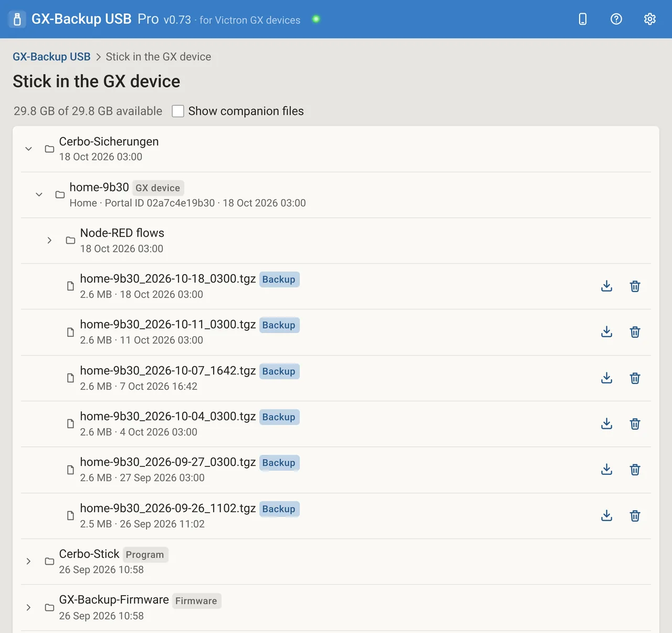Click the Backup tag on home-9b30_2026-10-07_1642.tgz
Viewport: 672px width, 633px height.
(279, 371)
